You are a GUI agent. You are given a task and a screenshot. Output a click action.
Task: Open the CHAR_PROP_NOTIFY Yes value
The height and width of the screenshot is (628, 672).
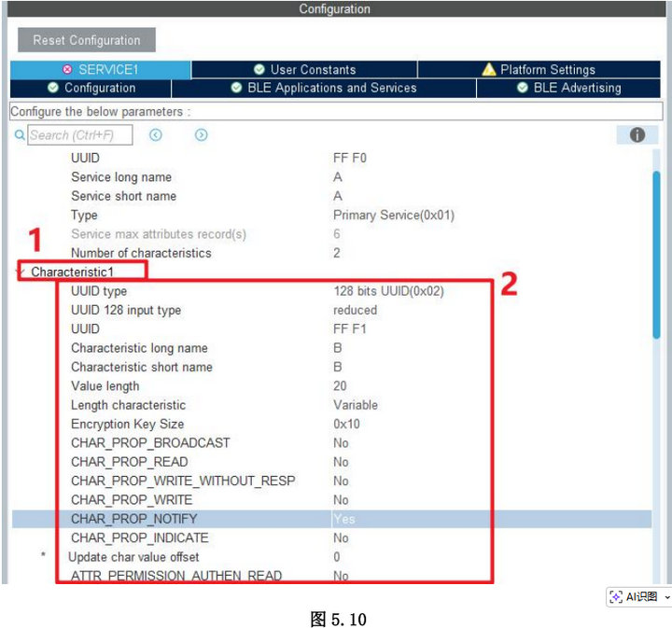(x=344, y=519)
